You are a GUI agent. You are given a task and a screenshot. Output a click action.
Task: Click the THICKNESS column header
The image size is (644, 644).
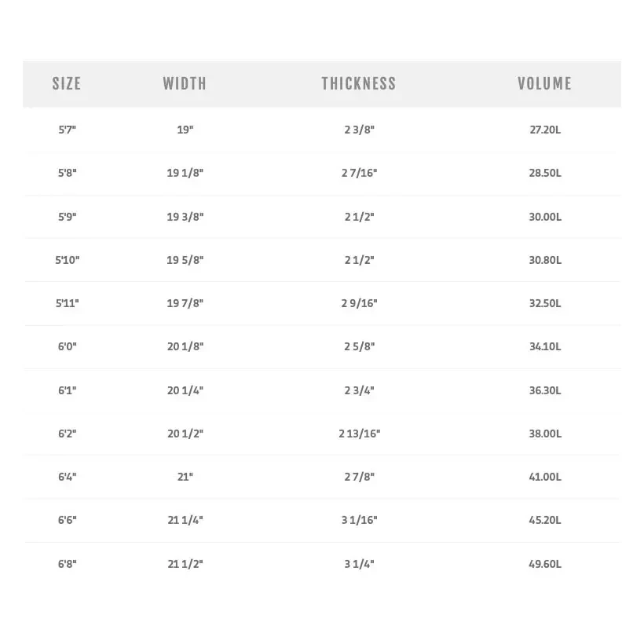coord(359,83)
